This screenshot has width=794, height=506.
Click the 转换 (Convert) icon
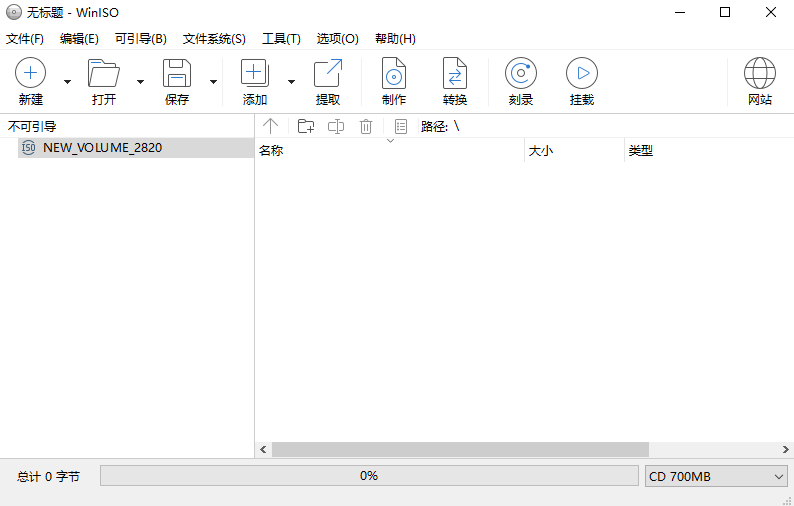pos(455,73)
